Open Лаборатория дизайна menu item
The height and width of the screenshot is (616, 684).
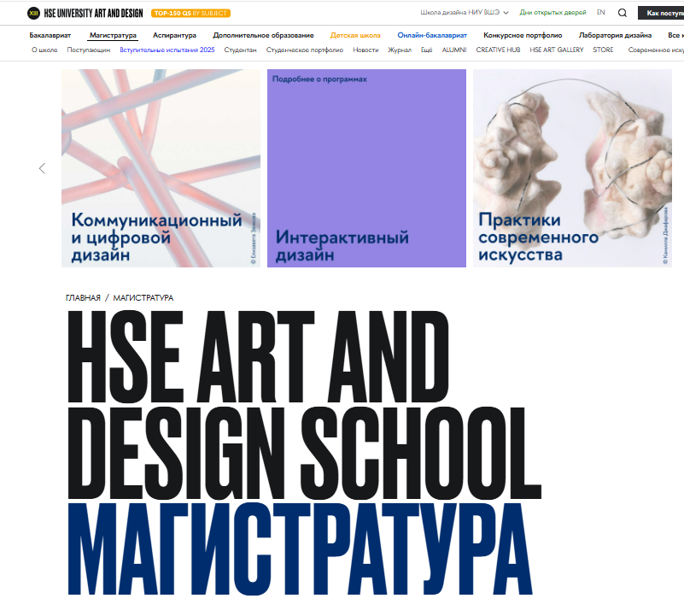click(x=615, y=35)
